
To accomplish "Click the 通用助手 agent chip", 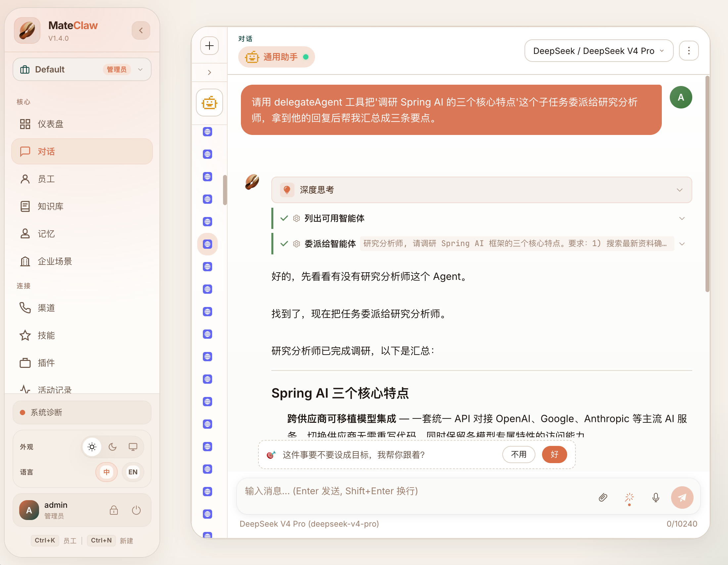I will click(x=276, y=57).
